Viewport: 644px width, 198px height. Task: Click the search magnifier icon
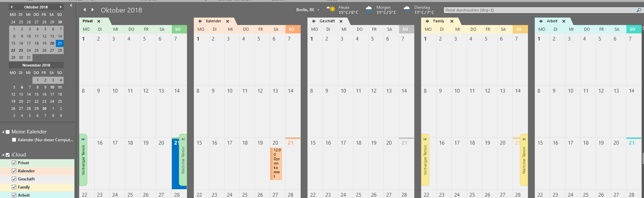pos(639,10)
